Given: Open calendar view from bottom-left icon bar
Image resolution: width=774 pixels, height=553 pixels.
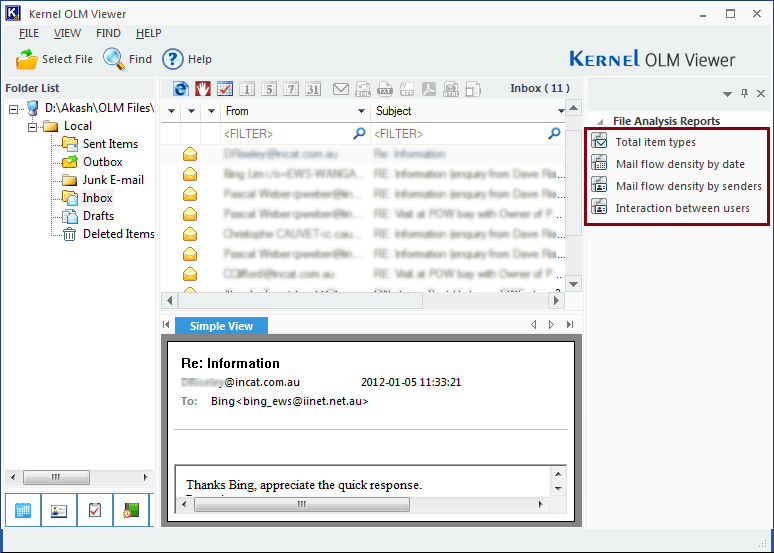Looking at the screenshot, I should tap(23, 510).
